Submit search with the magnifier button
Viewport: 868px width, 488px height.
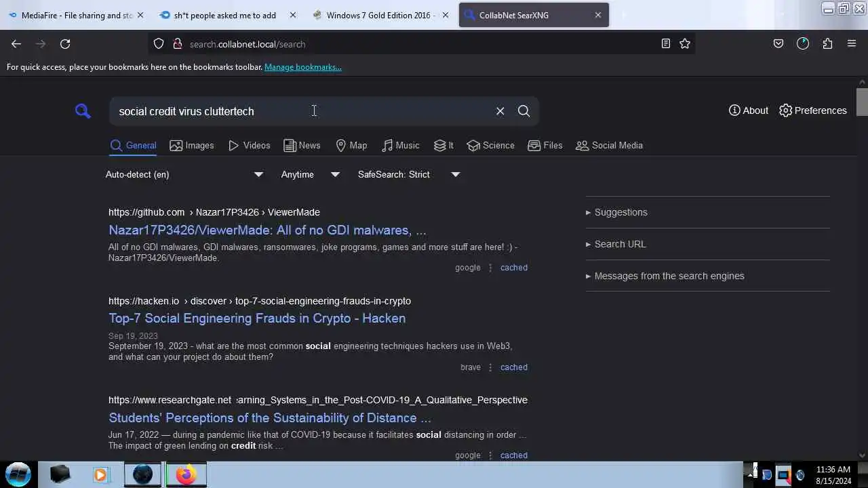pyautogui.click(x=524, y=111)
